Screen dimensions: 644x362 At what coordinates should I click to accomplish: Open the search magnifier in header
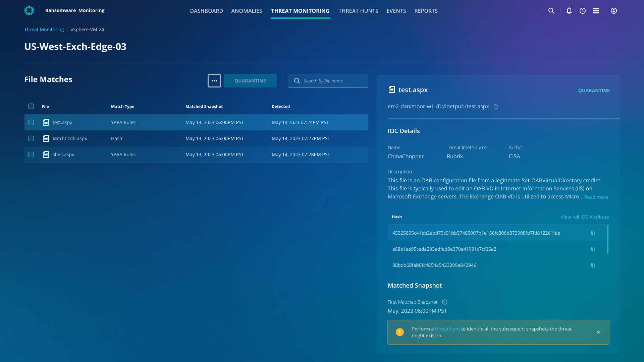551,11
